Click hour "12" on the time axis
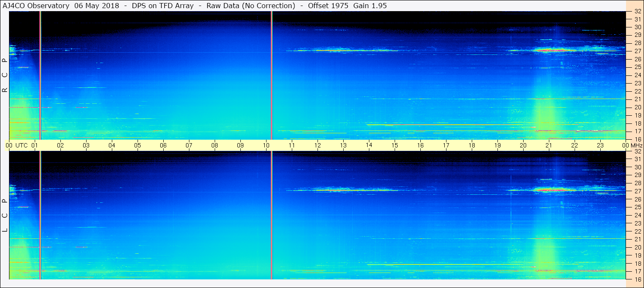Screen dimensions: 644x288 [x=318, y=145]
